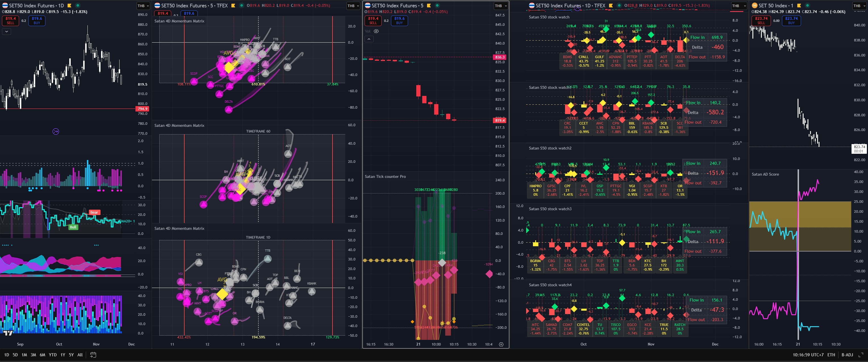Show the hidden Vol indicator via the eye icon

pos(377,31)
